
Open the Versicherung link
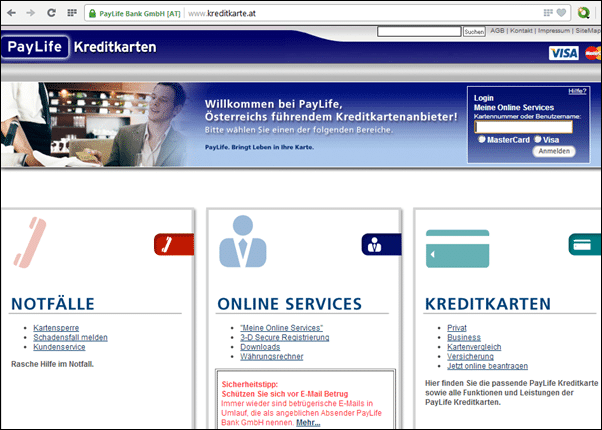(x=470, y=357)
